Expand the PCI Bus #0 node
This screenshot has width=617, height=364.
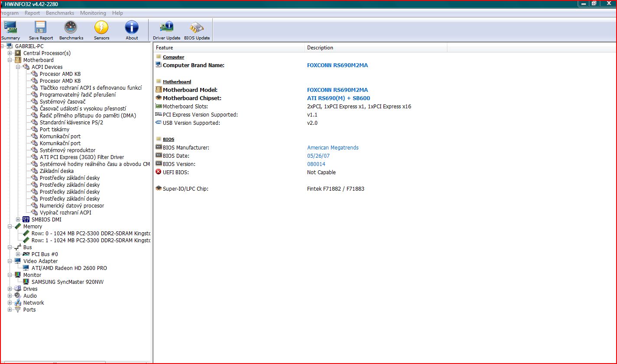coord(18,254)
